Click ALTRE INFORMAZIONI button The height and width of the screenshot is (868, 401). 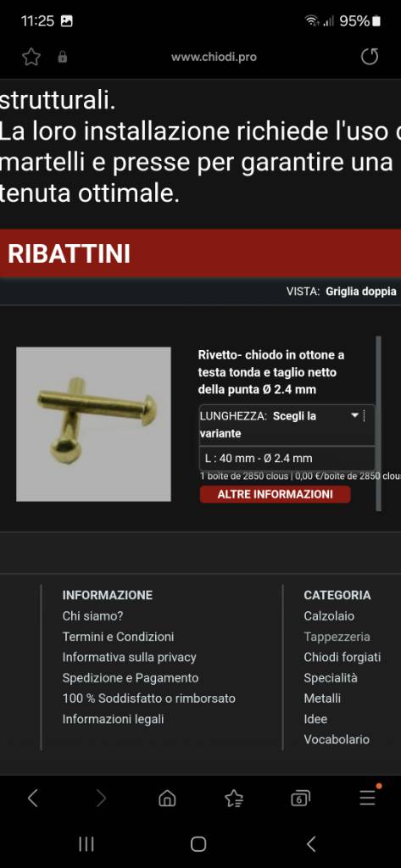276,494
